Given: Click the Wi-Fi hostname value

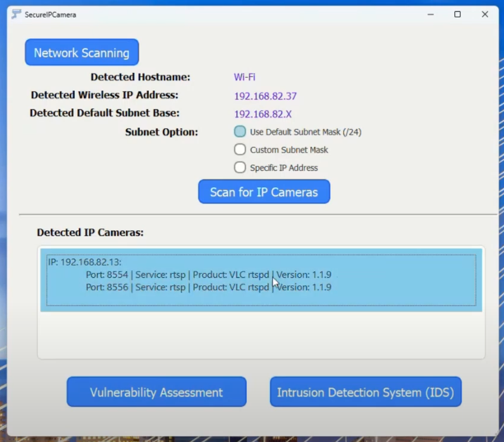Looking at the screenshot, I should [245, 77].
